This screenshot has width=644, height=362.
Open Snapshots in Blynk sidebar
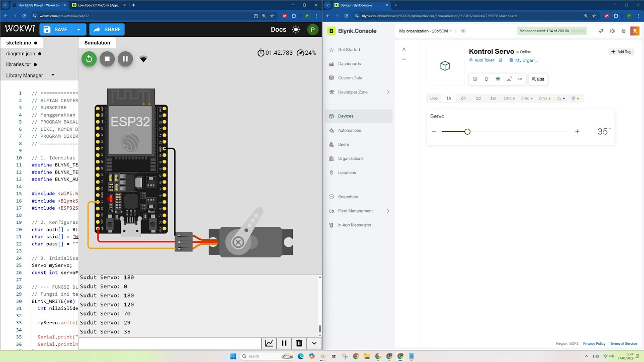[x=348, y=197]
